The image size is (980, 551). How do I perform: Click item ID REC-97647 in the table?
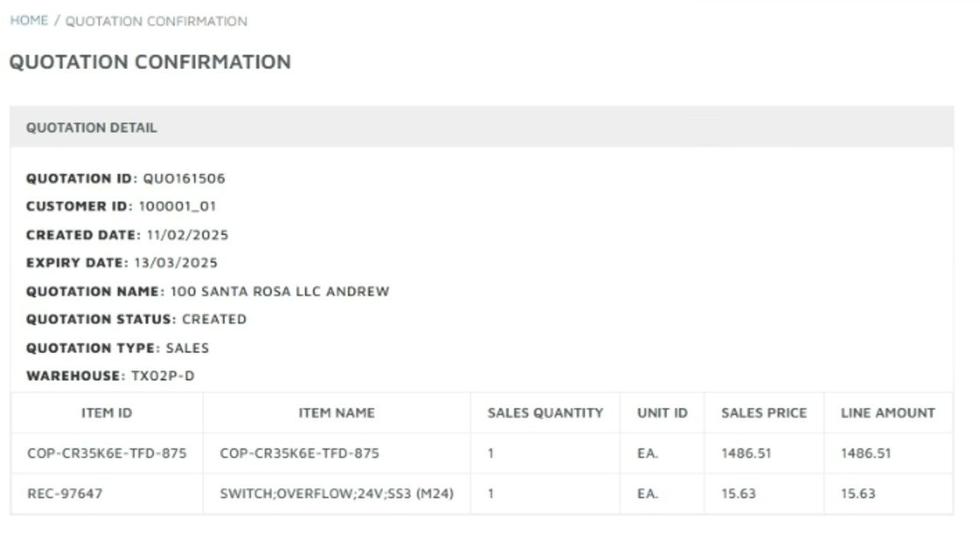click(64, 494)
